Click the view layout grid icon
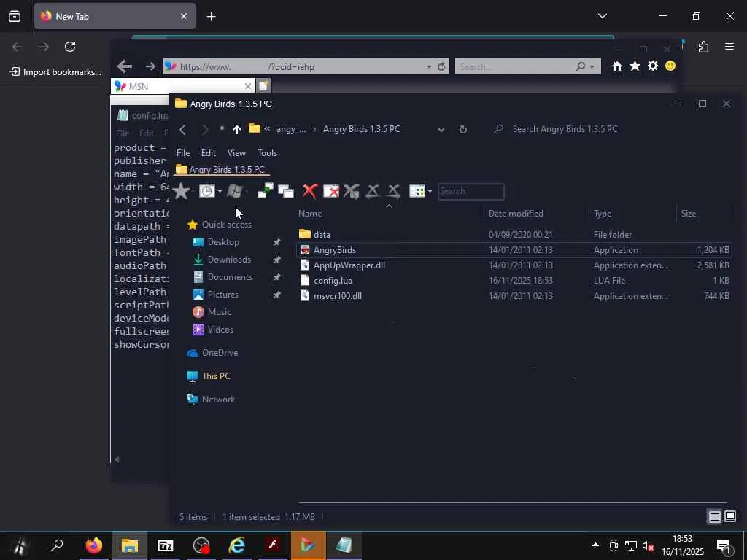This screenshot has width=747, height=560. coord(417,191)
